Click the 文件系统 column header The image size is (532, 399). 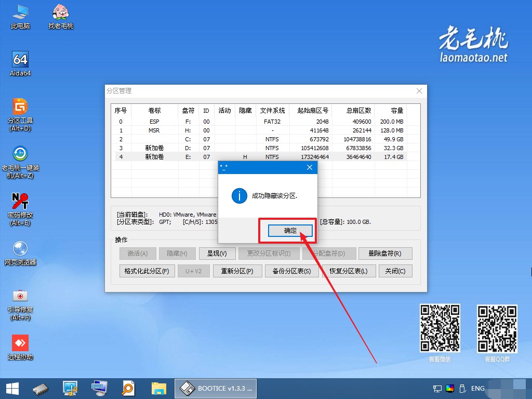(272, 111)
